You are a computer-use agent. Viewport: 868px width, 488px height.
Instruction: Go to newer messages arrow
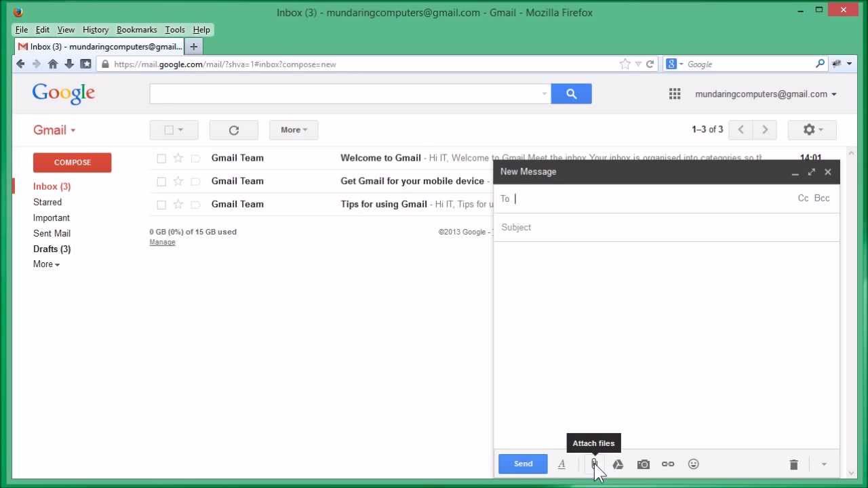741,129
